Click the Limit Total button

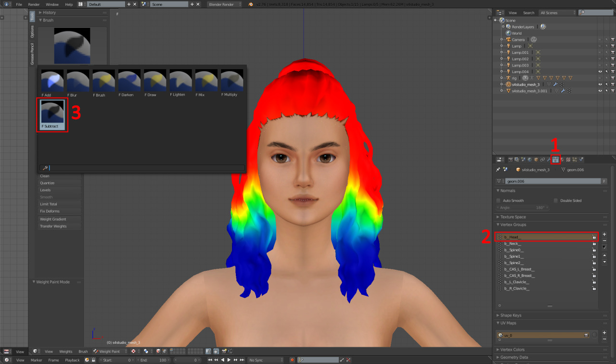(60, 204)
